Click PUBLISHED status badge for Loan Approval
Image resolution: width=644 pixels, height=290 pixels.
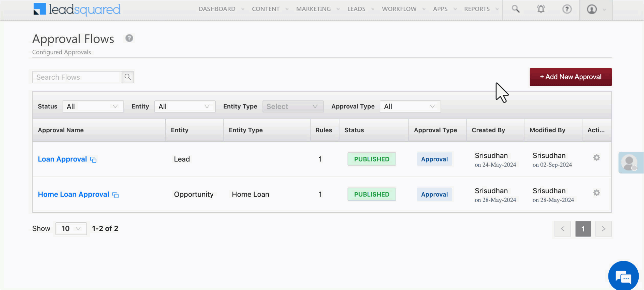pos(372,159)
